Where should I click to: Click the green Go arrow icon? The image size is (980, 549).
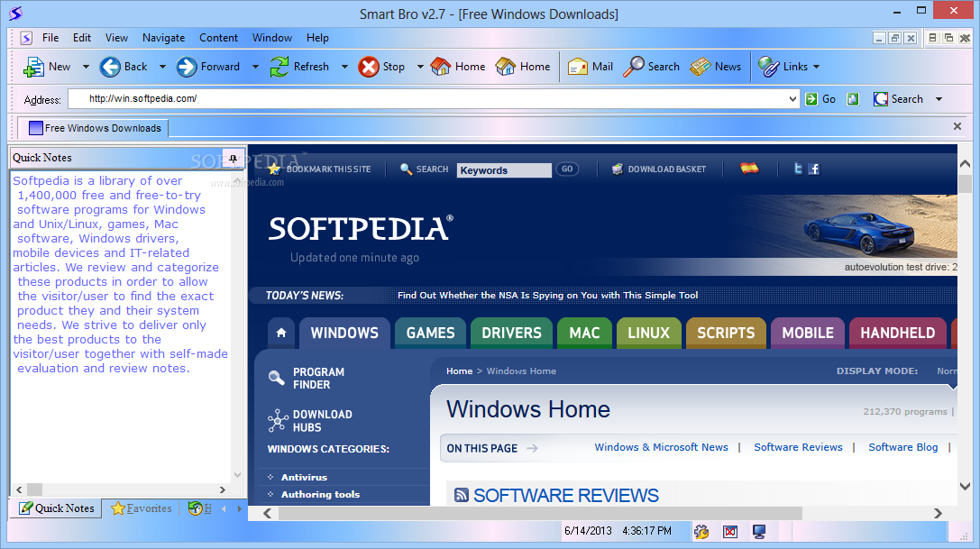coord(811,99)
